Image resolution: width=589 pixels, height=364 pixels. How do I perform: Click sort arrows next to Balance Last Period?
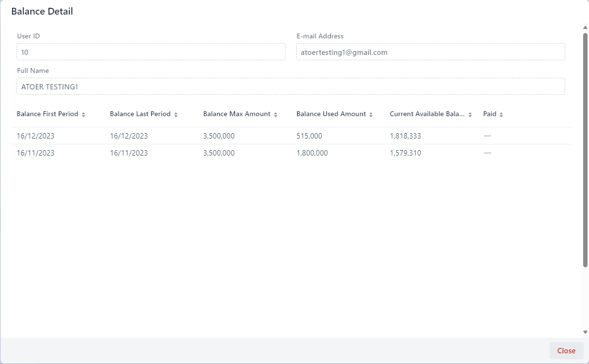(176, 115)
